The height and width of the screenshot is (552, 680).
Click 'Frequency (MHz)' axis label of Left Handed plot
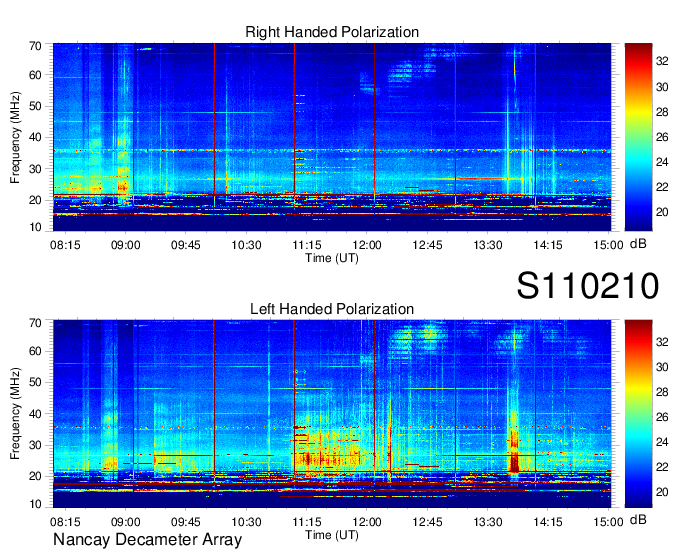15,414
